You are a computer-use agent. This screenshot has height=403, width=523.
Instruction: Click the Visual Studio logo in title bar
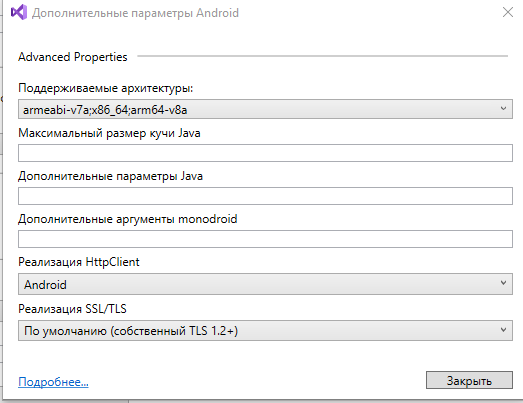[x=19, y=12]
